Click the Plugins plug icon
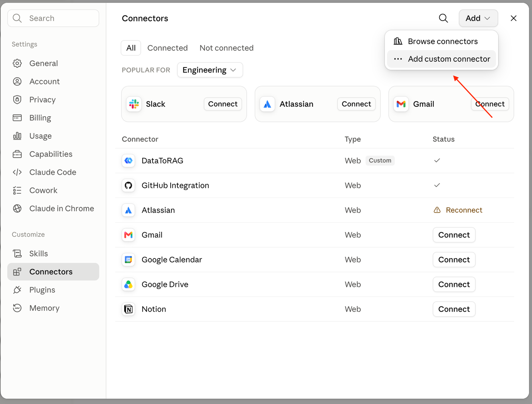 pos(17,290)
